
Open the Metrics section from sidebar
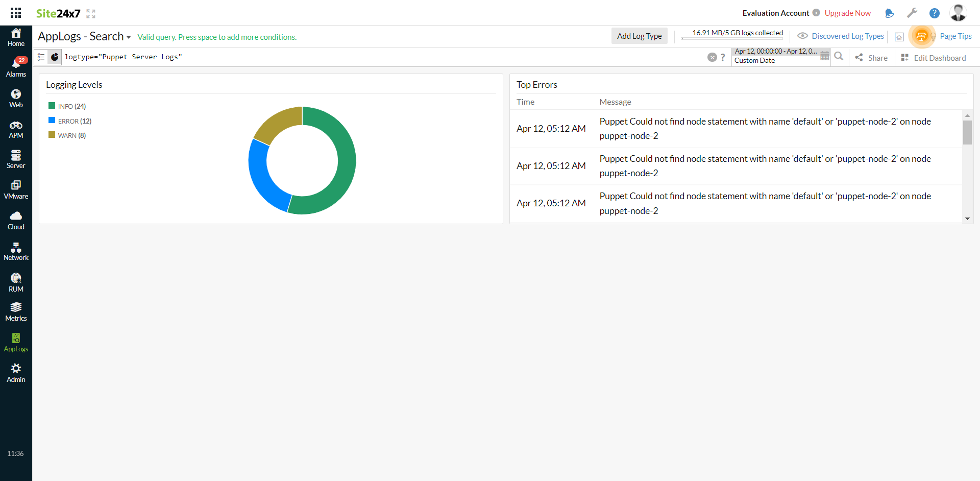click(x=16, y=310)
